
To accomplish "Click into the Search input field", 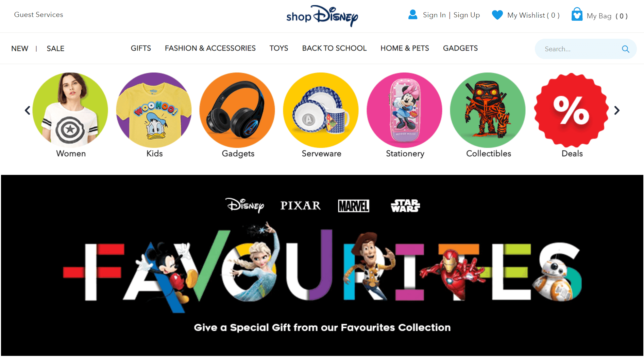I will 581,49.
